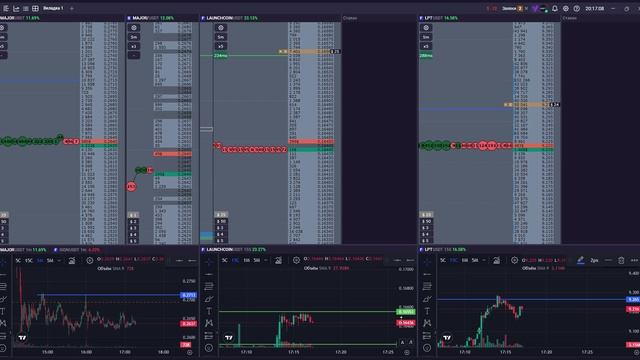Select the Вкладка 1 workspace tab

click(53, 8)
